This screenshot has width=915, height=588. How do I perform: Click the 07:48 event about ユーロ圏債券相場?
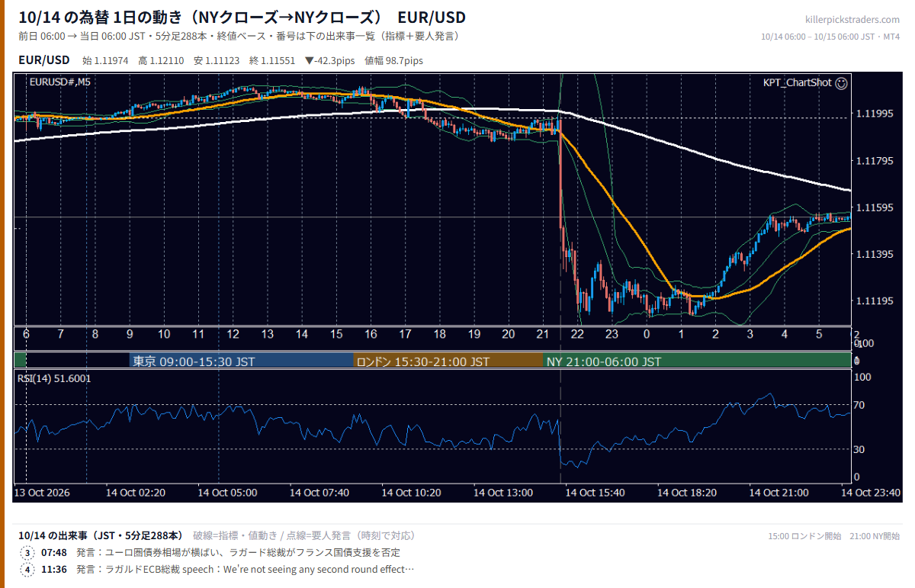(220, 553)
